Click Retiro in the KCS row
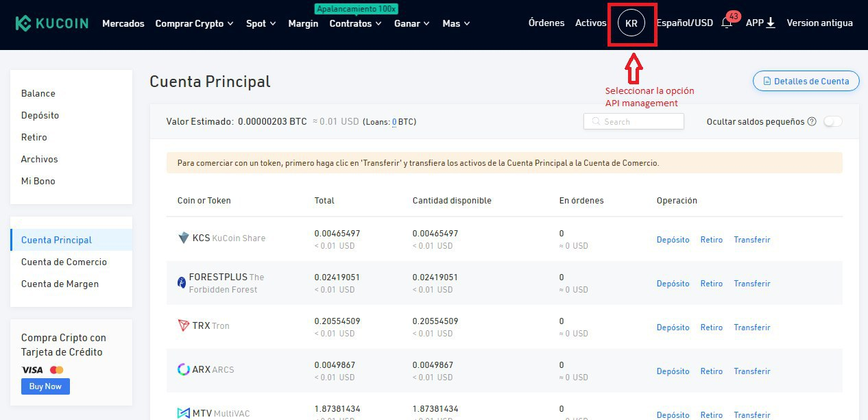868x420 pixels. point(711,240)
